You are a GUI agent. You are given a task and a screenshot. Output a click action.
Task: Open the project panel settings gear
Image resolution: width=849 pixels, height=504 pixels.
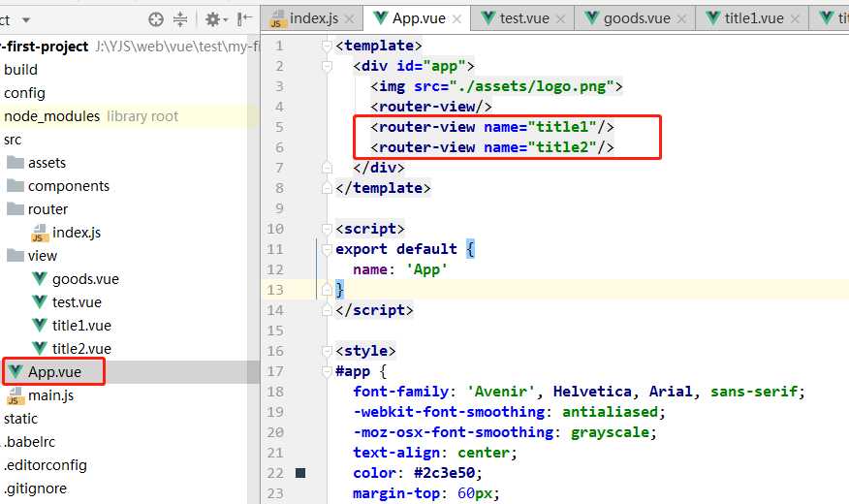tap(215, 20)
